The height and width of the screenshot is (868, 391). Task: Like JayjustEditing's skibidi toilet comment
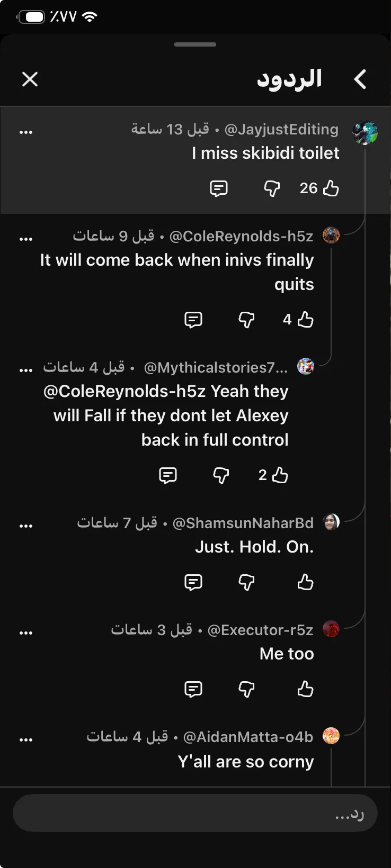331,188
